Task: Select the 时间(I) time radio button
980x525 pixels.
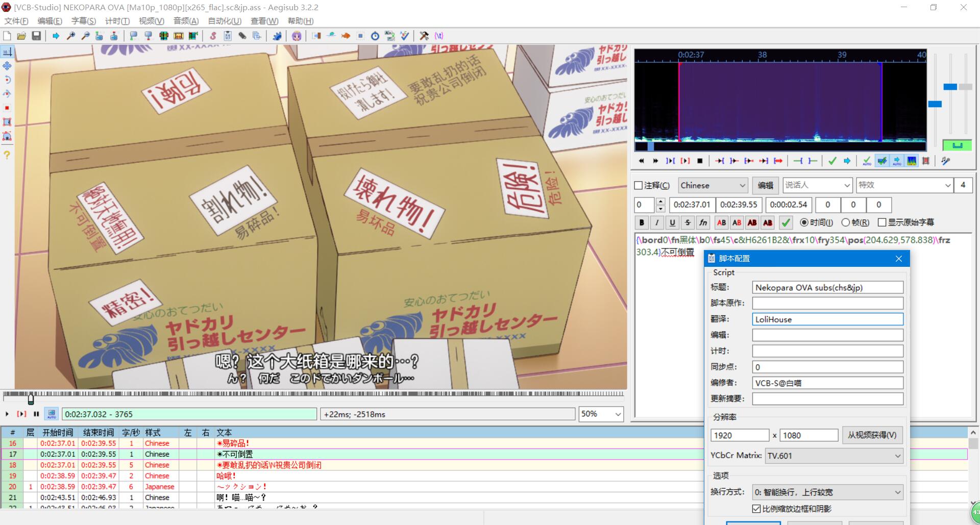Action: click(x=804, y=222)
